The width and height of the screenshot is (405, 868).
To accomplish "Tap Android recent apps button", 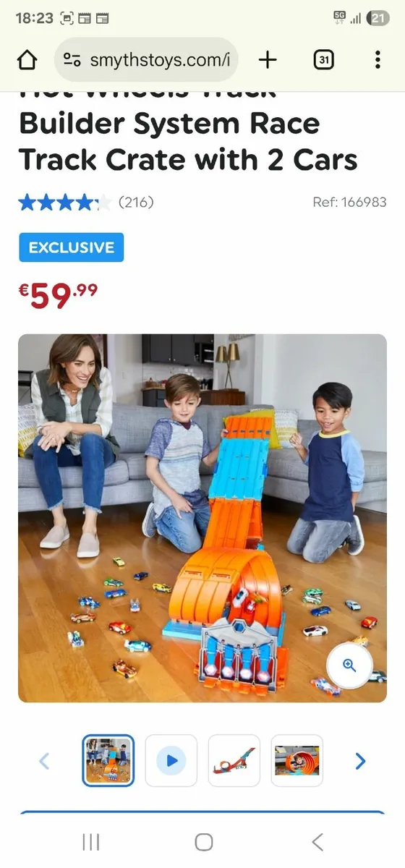I will pos(91,841).
